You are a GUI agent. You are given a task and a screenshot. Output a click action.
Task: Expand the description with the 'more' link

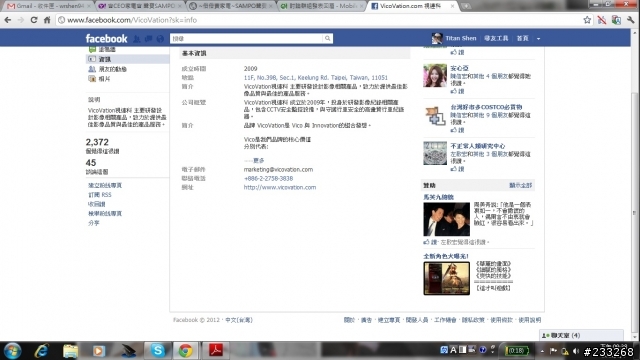(x=258, y=160)
